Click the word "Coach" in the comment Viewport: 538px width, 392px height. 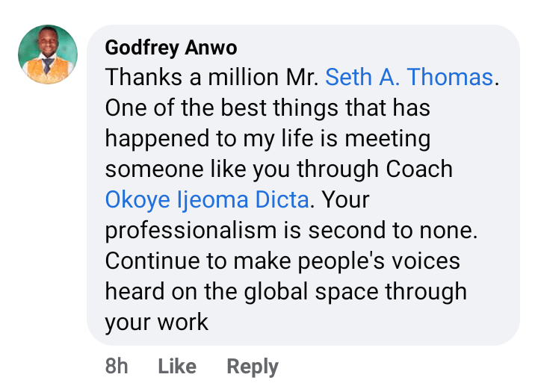pos(419,169)
